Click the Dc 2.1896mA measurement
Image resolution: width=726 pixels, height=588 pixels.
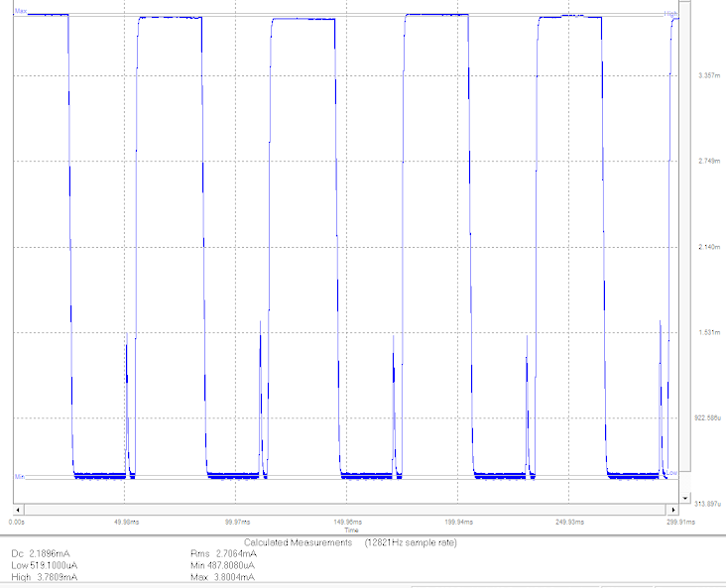click(41, 553)
